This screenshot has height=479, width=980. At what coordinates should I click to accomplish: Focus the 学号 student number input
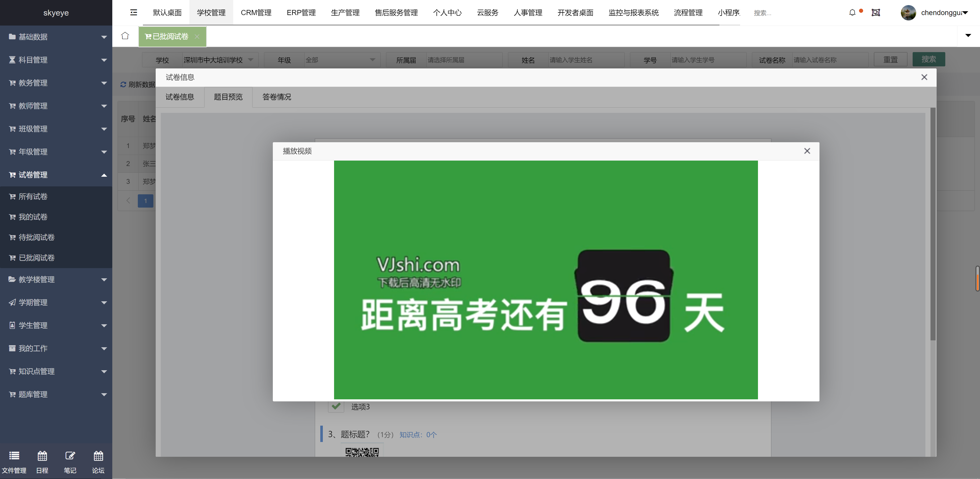pyautogui.click(x=708, y=60)
